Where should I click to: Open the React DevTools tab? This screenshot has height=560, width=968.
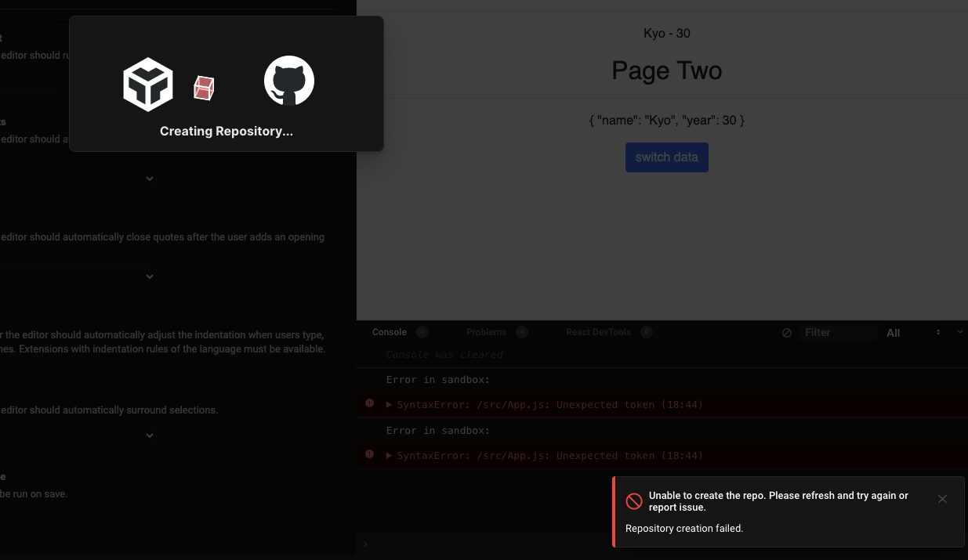pyautogui.click(x=599, y=331)
